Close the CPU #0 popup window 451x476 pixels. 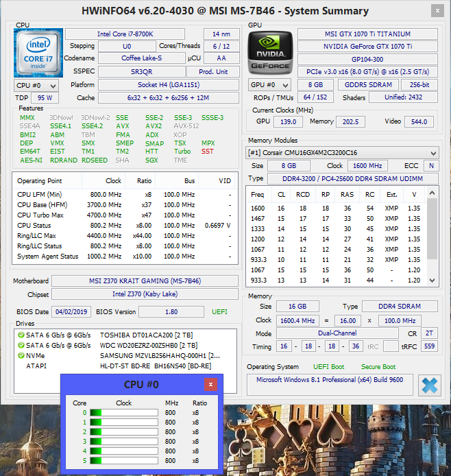(210, 385)
